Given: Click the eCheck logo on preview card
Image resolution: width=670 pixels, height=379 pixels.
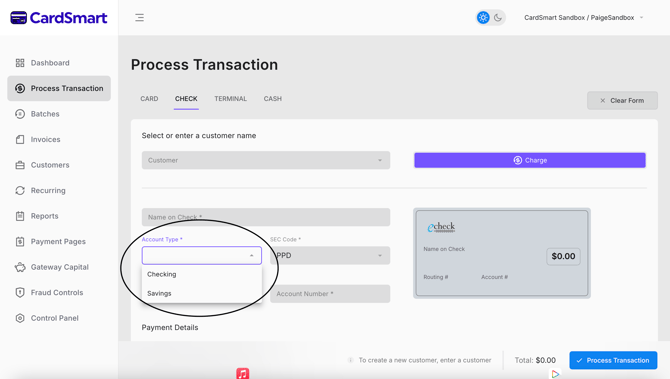Looking at the screenshot, I should tap(441, 227).
